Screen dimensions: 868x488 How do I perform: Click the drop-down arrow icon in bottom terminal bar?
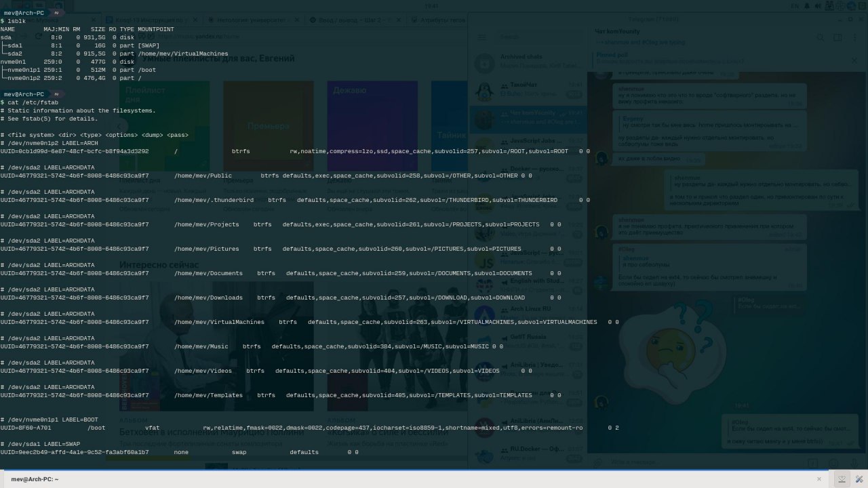(842, 479)
